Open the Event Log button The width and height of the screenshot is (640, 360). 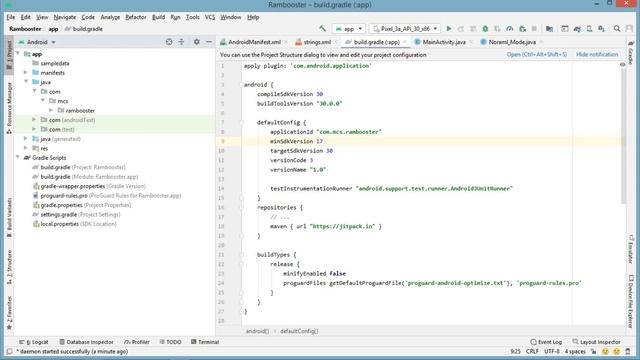tap(546, 342)
